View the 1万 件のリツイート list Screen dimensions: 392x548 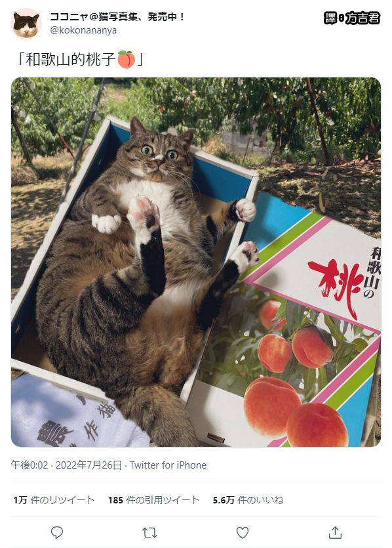point(54,500)
